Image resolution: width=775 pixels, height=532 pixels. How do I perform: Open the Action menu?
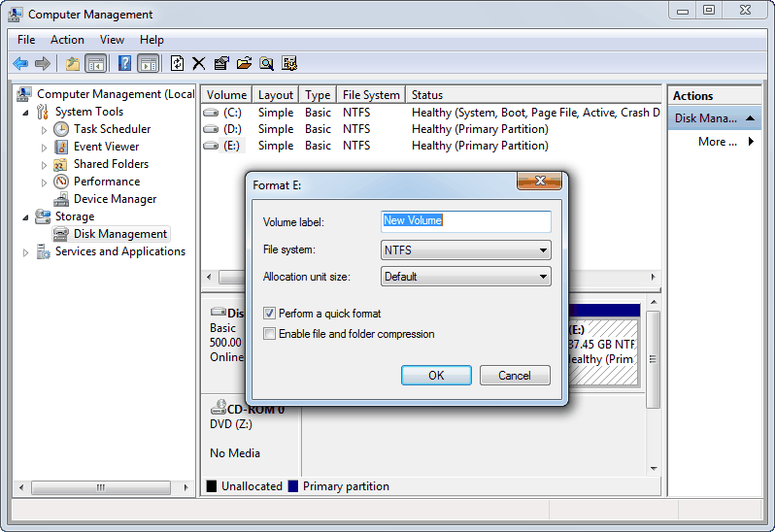[x=67, y=40]
